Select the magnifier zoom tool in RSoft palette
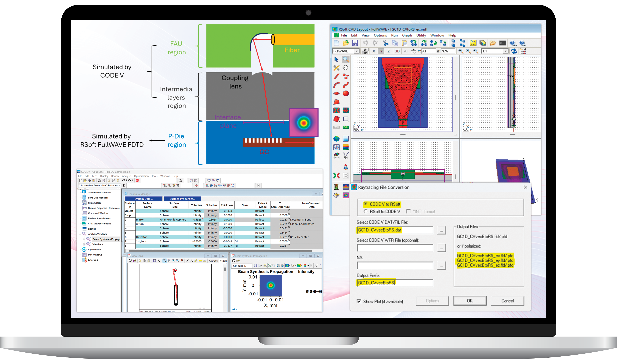Image resolution: width=617 pixels, height=364 pixels. tap(345, 59)
